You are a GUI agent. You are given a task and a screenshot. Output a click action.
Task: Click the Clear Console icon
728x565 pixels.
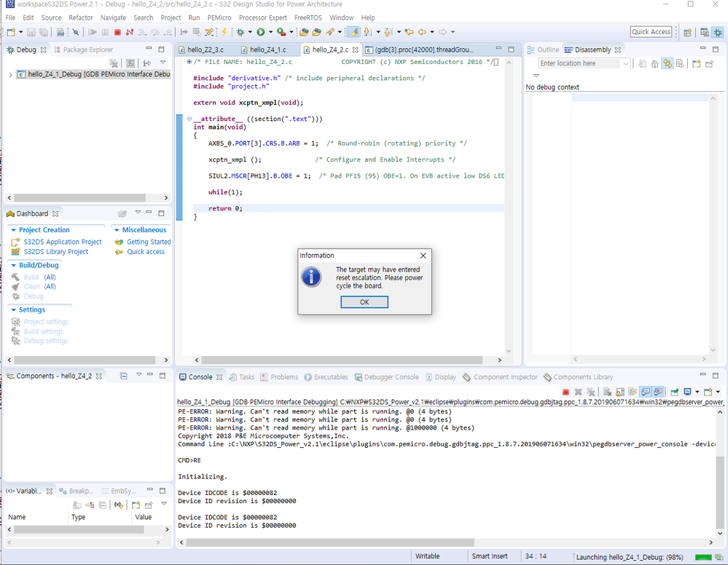point(607,392)
